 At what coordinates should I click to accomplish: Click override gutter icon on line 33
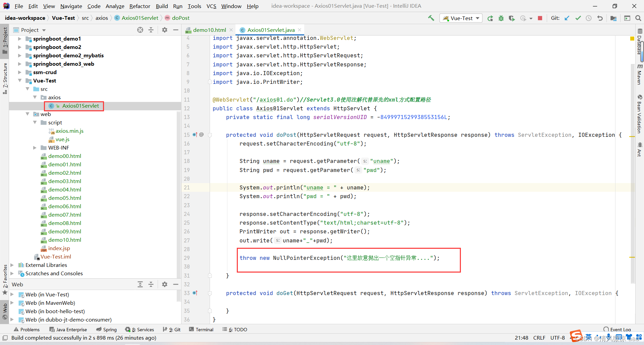[195, 293]
